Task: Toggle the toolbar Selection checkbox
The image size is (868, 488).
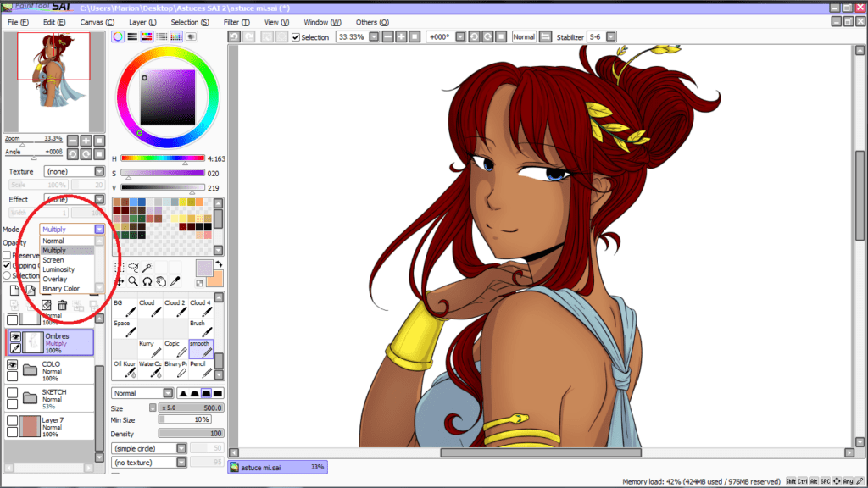Action: [x=296, y=37]
